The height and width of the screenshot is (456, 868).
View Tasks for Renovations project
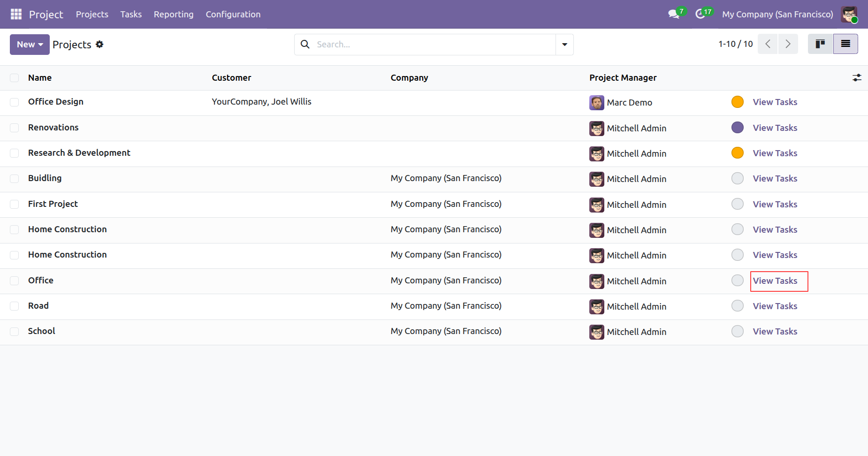click(x=775, y=128)
